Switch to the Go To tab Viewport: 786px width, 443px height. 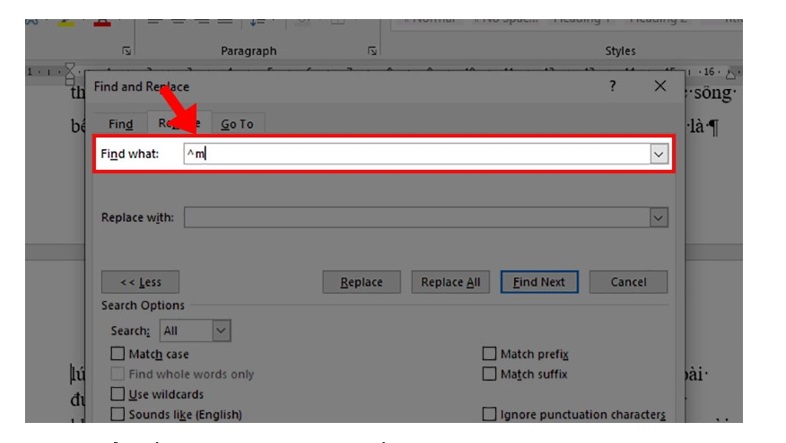pos(237,124)
